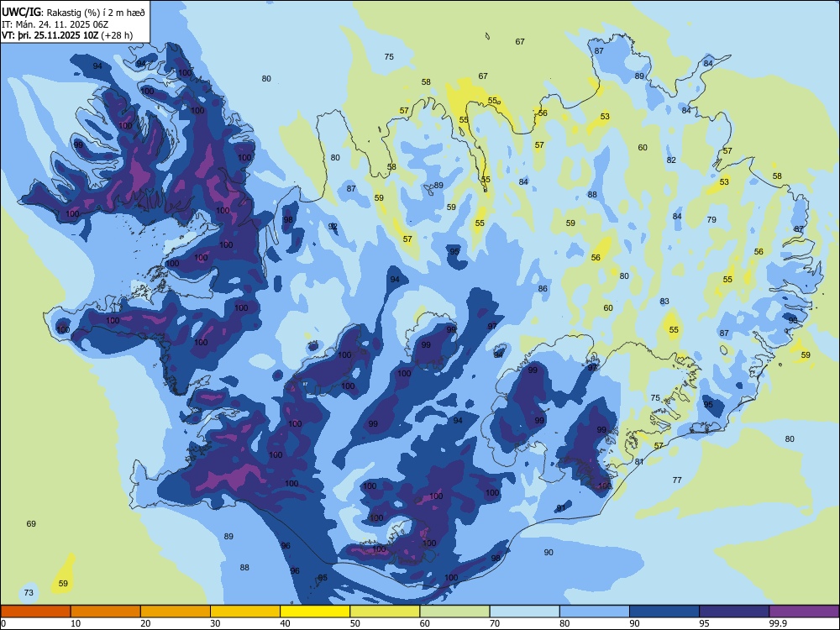Click the '92' humidity value on the map
The width and height of the screenshot is (840, 630).
(333, 227)
